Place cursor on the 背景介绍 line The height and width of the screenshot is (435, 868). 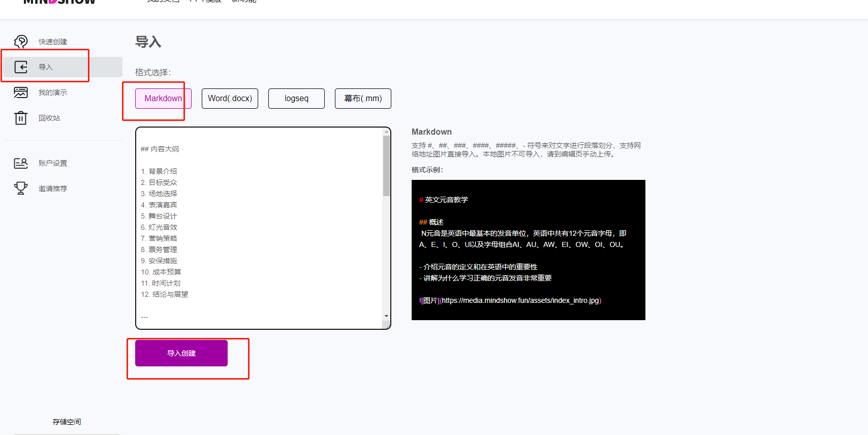pos(163,171)
